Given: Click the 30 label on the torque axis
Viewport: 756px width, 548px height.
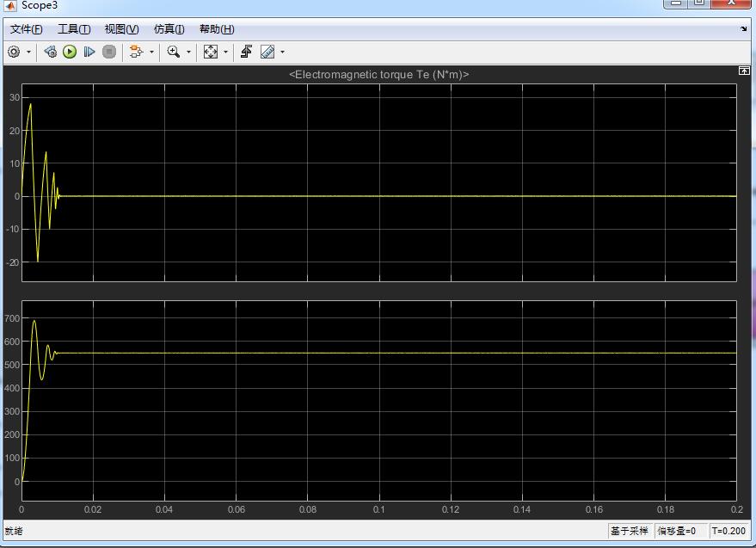Looking at the screenshot, I should 15,97.
